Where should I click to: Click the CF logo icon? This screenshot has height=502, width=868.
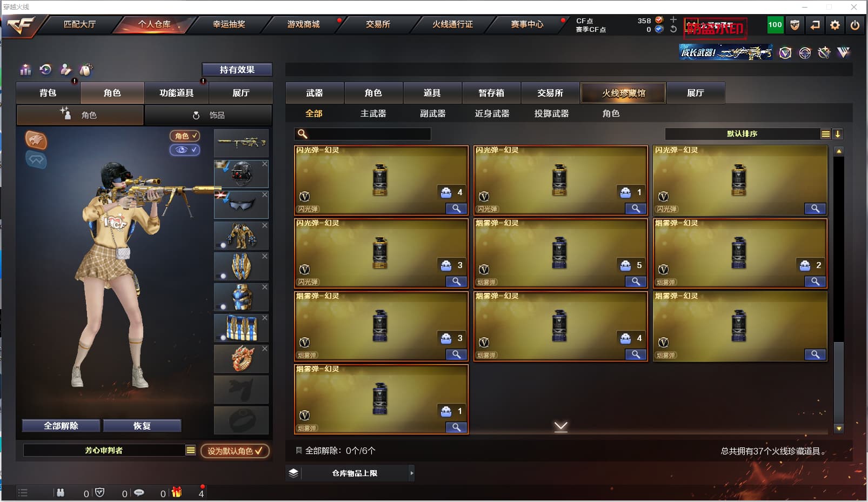[x=22, y=25]
